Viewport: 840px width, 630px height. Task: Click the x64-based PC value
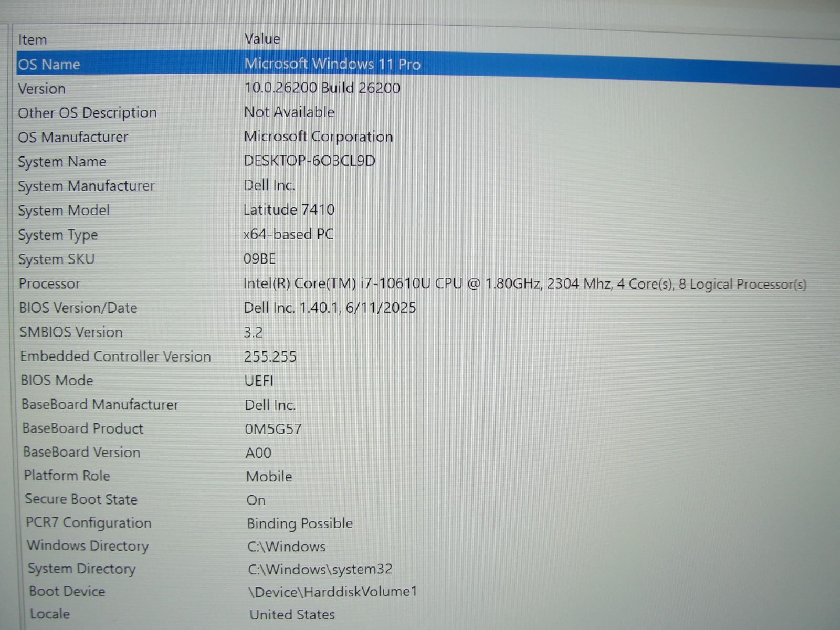[288, 234]
